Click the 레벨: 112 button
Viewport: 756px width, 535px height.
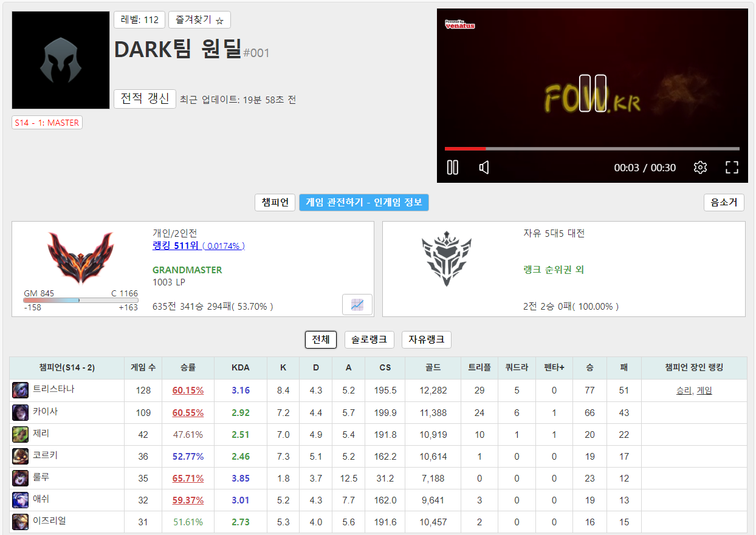coord(139,20)
